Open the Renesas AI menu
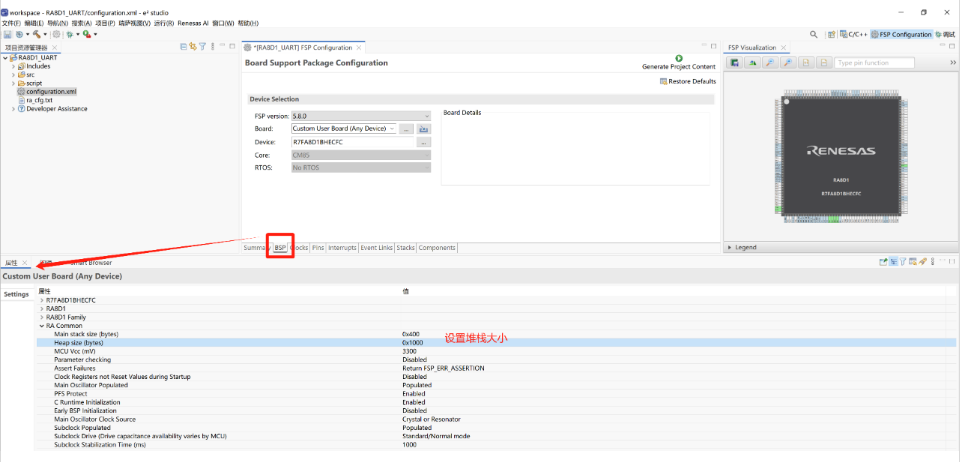This screenshot has width=960, height=462. pyautogui.click(x=193, y=23)
